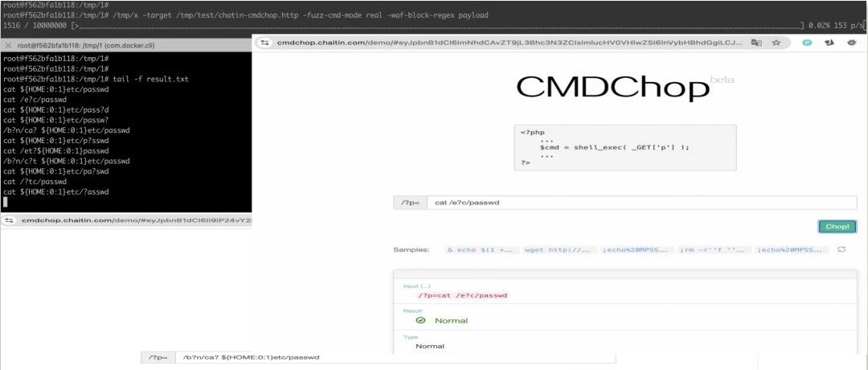Click the translate page icon in the address bar
This screenshot has height=370, width=868.
(x=756, y=43)
